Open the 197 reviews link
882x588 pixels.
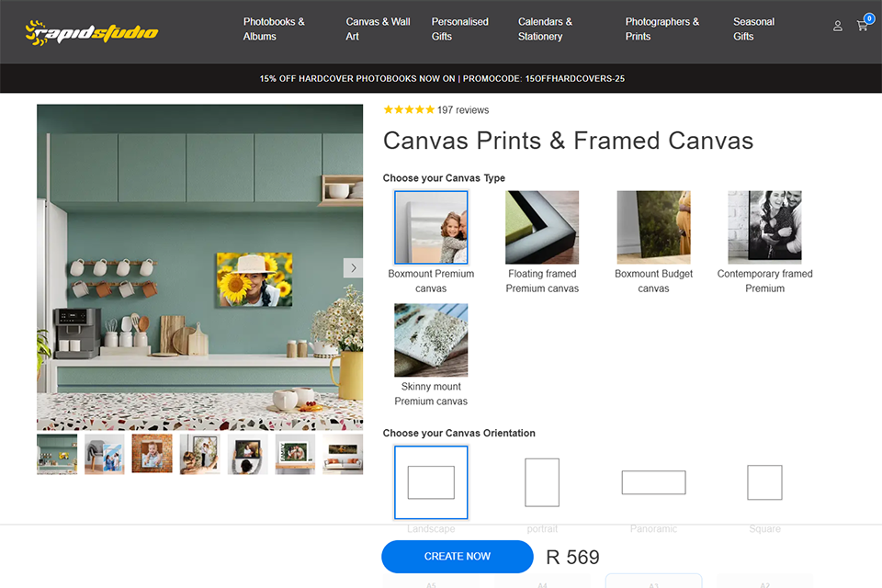pyautogui.click(x=463, y=110)
